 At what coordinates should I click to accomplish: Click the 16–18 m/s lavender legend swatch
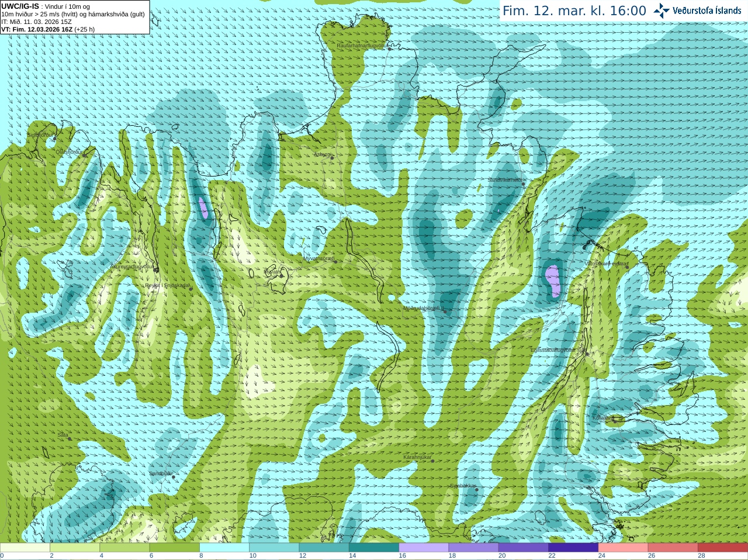[424, 548]
